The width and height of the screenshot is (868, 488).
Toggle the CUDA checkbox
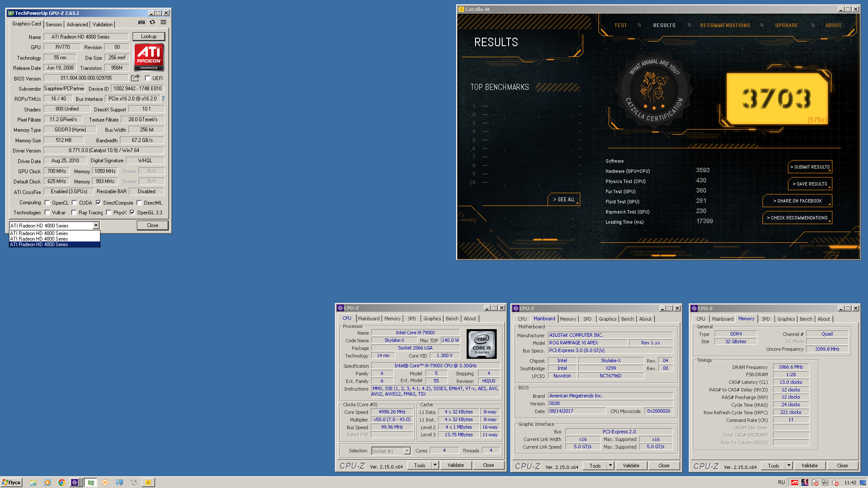tap(74, 203)
